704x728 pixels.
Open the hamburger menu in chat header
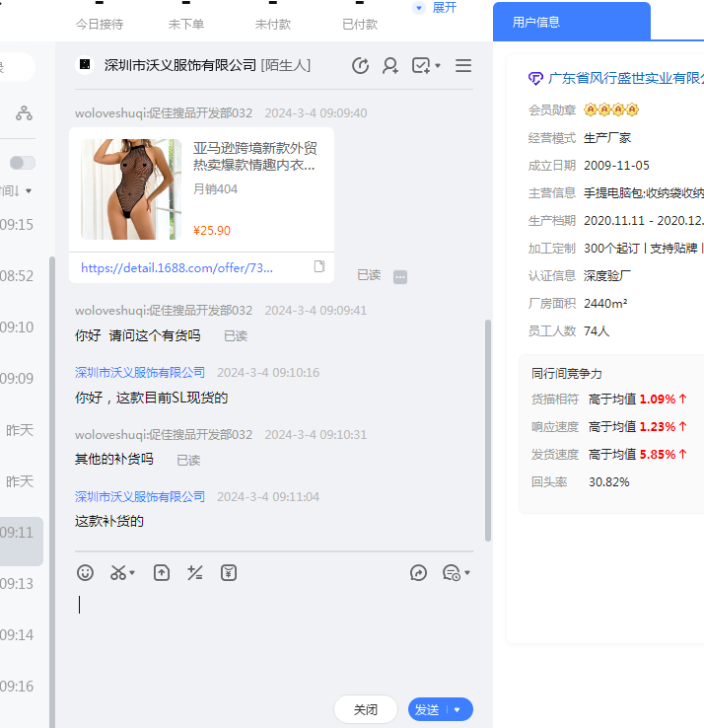463,66
